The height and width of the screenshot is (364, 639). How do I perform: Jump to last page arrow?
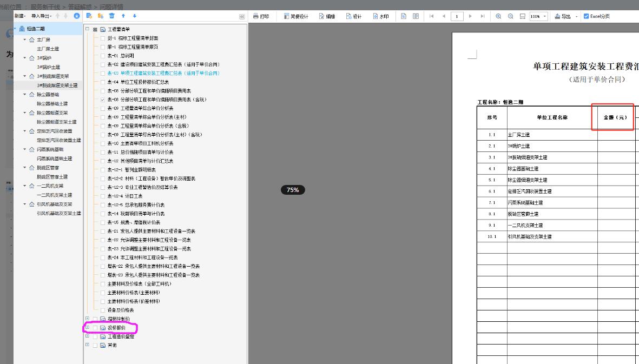point(483,16)
